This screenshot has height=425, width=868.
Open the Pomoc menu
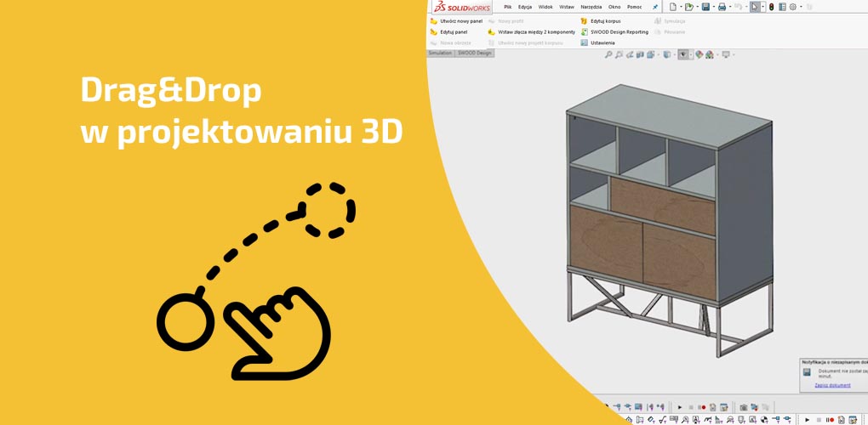click(634, 7)
